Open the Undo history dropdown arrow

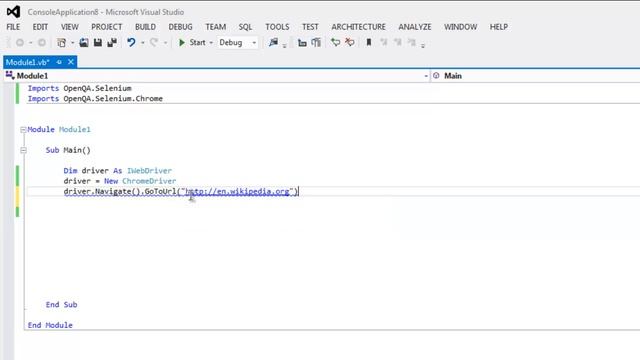coord(142,43)
